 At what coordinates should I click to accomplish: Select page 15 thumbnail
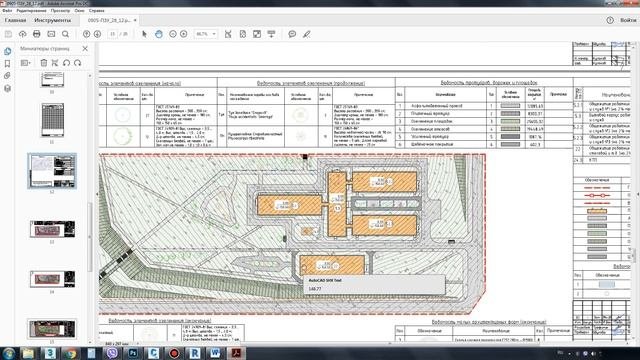click(52, 329)
